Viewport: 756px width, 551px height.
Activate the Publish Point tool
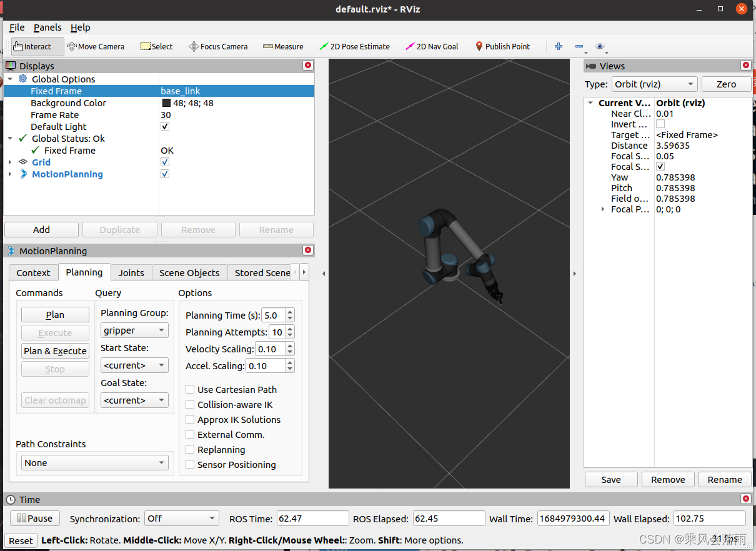(502, 46)
